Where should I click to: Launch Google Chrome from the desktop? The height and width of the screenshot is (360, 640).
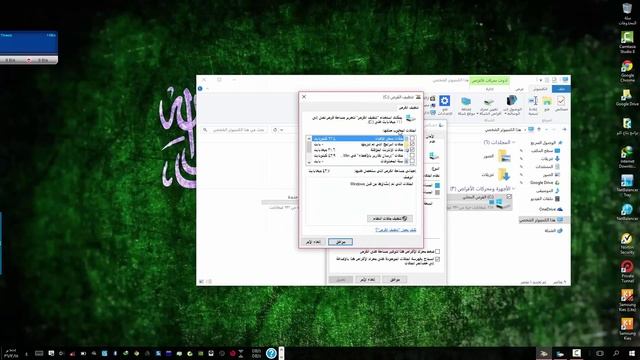point(627,71)
